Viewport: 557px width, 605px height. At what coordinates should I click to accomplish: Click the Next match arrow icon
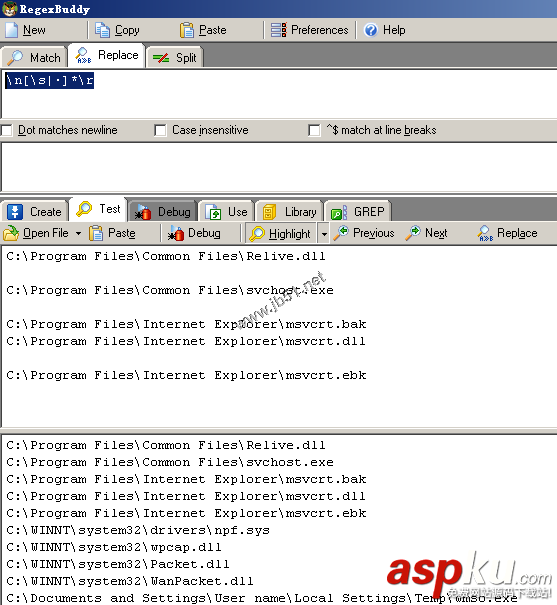point(413,233)
